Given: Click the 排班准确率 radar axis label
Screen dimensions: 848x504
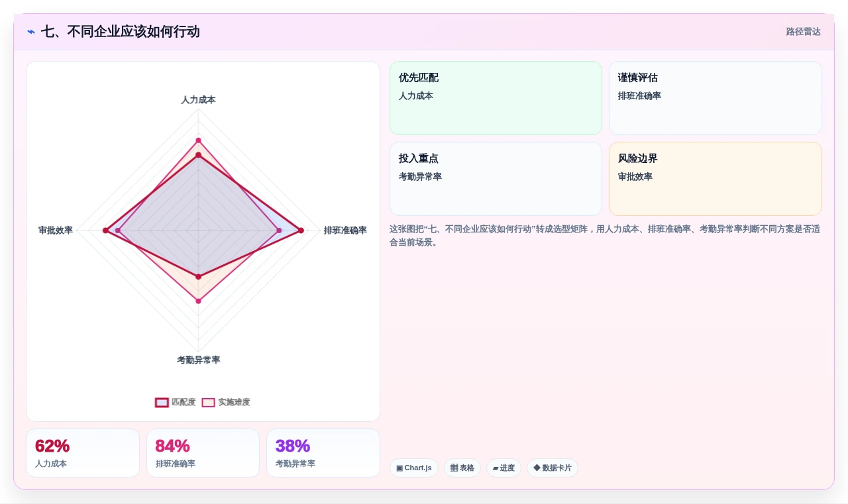Looking at the screenshot, I should (x=345, y=230).
